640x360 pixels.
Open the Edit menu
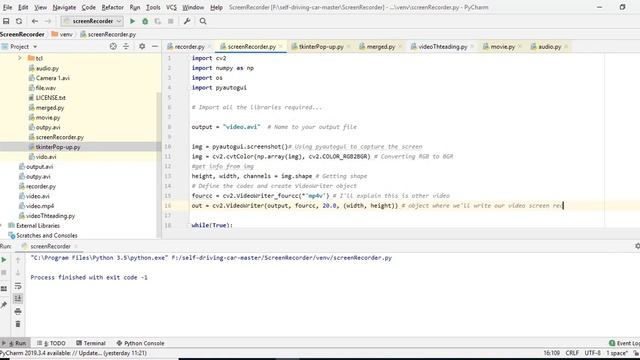click(x=23, y=7)
